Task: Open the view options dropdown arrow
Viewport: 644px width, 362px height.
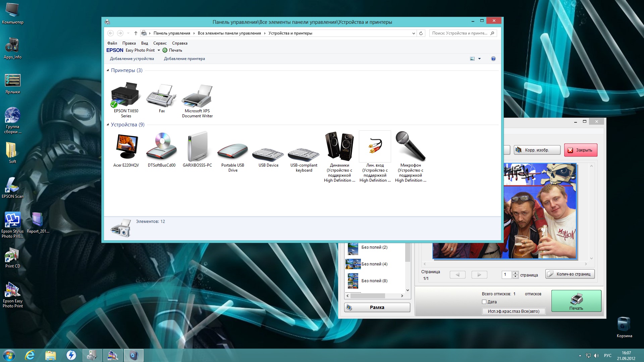Action: [x=479, y=59]
